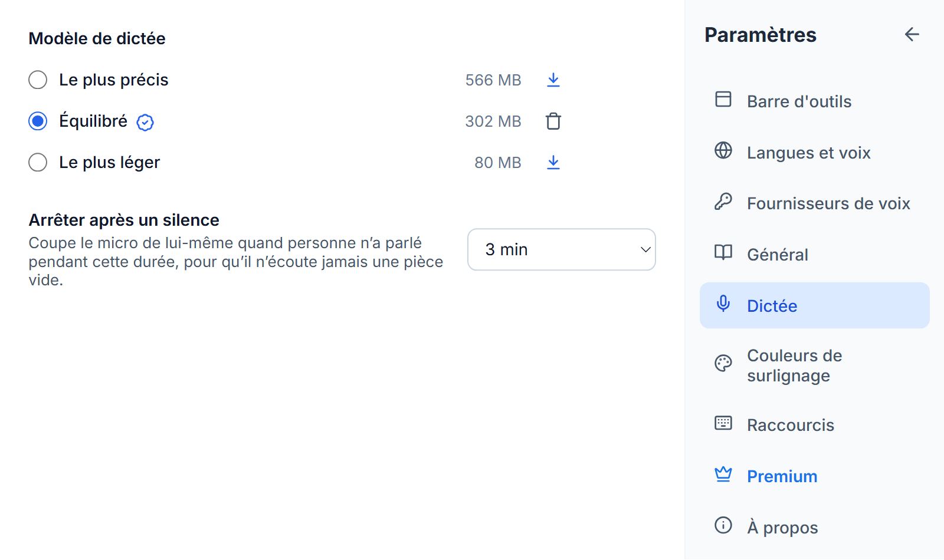Open the Général settings section
The image size is (944, 560).
[815, 254]
